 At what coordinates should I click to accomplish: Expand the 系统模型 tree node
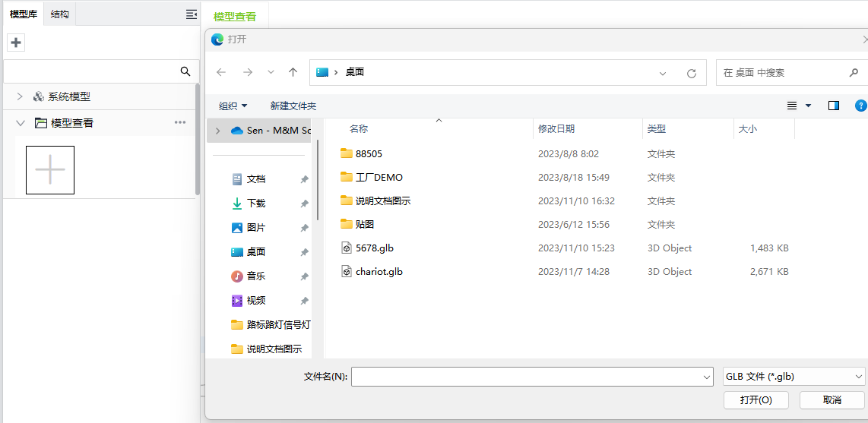pos(21,96)
